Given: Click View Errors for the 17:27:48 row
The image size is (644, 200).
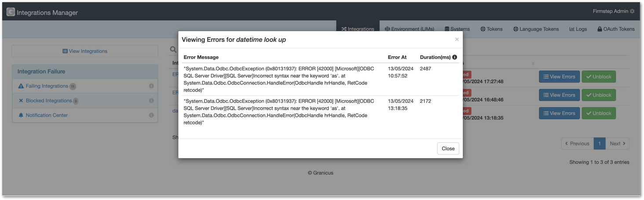Looking at the screenshot, I should [x=559, y=76].
